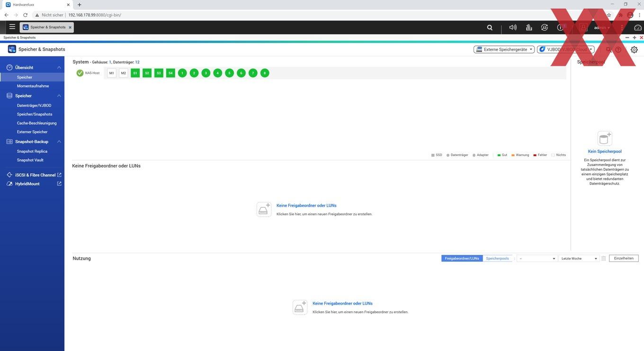Click the Einzelheiten button
The image size is (644, 351).
click(624, 258)
